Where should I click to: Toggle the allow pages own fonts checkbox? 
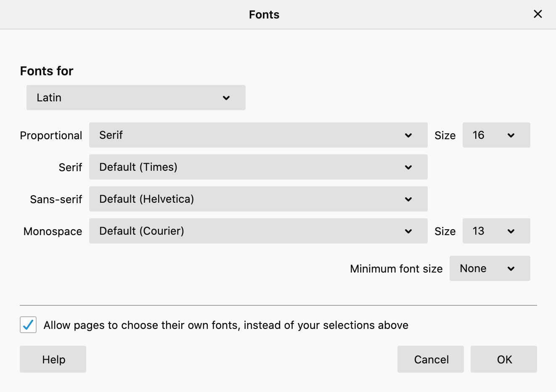[28, 325]
